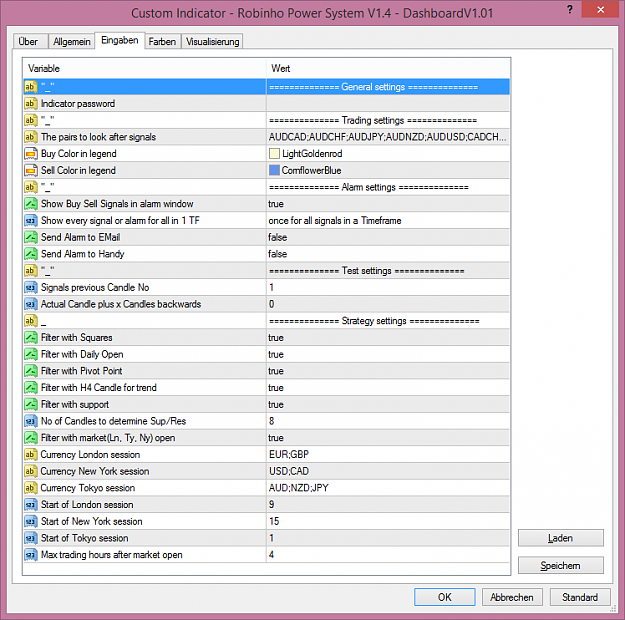This screenshot has width=625, height=620.
Task: Click bool icon next to Send Alarm to Handy
Action: [31, 254]
